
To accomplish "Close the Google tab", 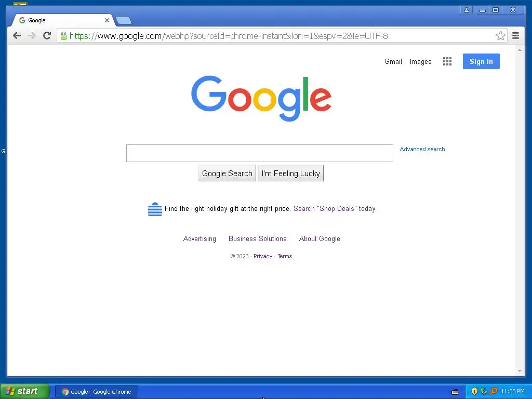I will [x=107, y=20].
